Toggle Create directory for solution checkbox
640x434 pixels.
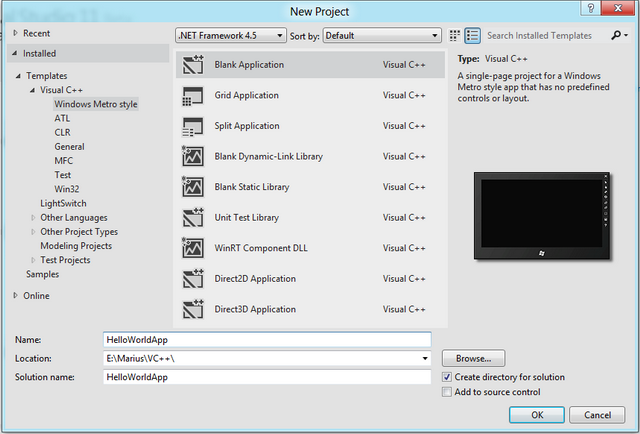pyautogui.click(x=447, y=377)
